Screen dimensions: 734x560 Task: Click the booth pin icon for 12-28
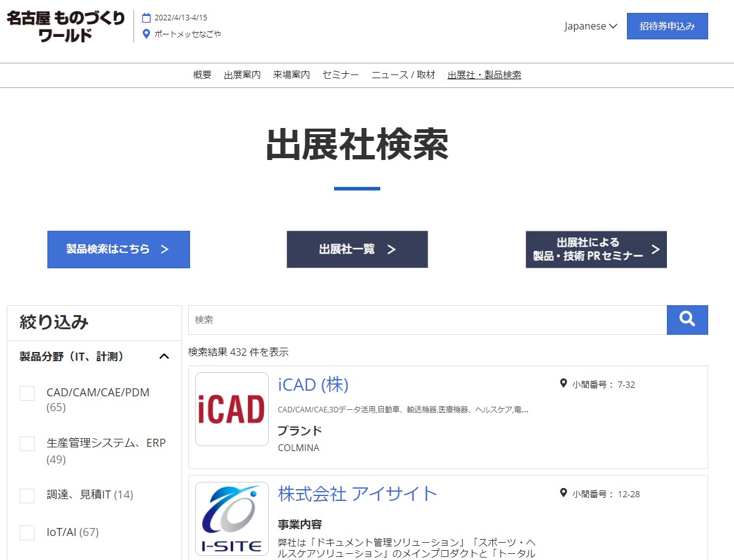(564, 493)
